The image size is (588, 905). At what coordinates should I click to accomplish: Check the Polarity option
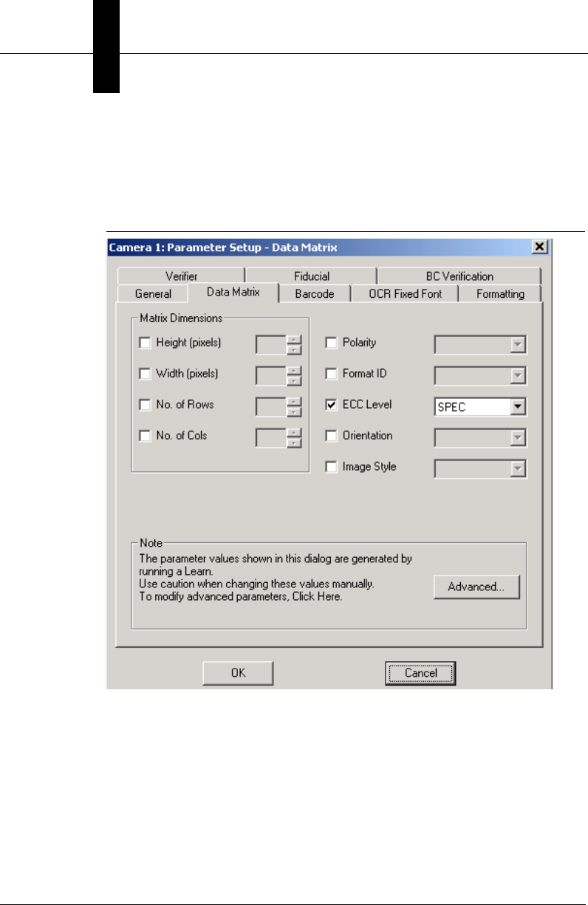[x=332, y=343]
